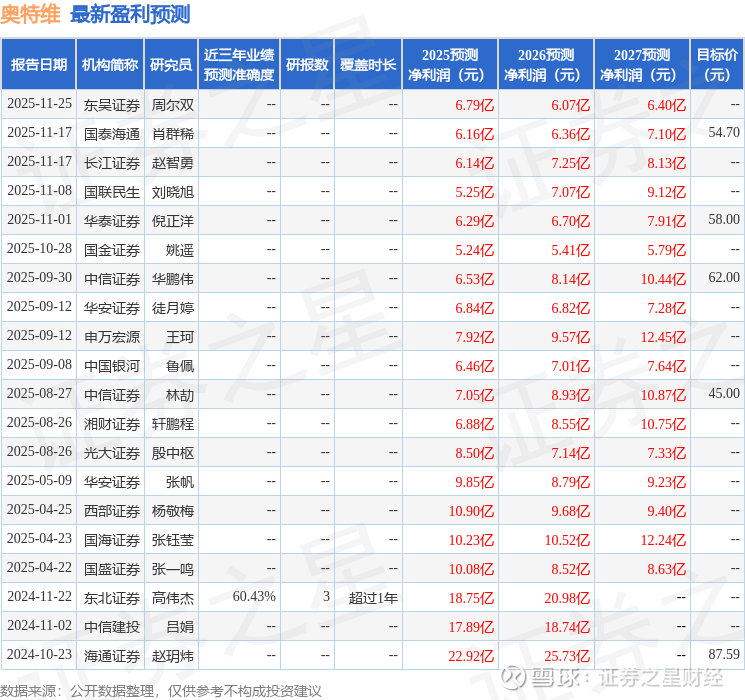Click target price 62.00
Screen dimensions: 745x700
coord(724,278)
